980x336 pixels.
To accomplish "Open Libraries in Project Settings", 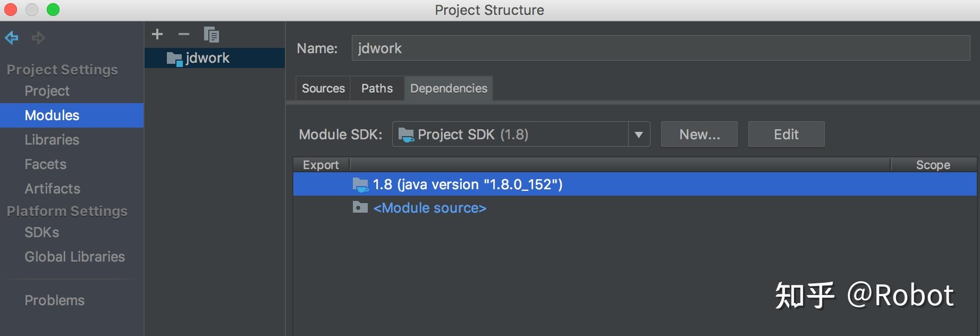I will [52, 140].
